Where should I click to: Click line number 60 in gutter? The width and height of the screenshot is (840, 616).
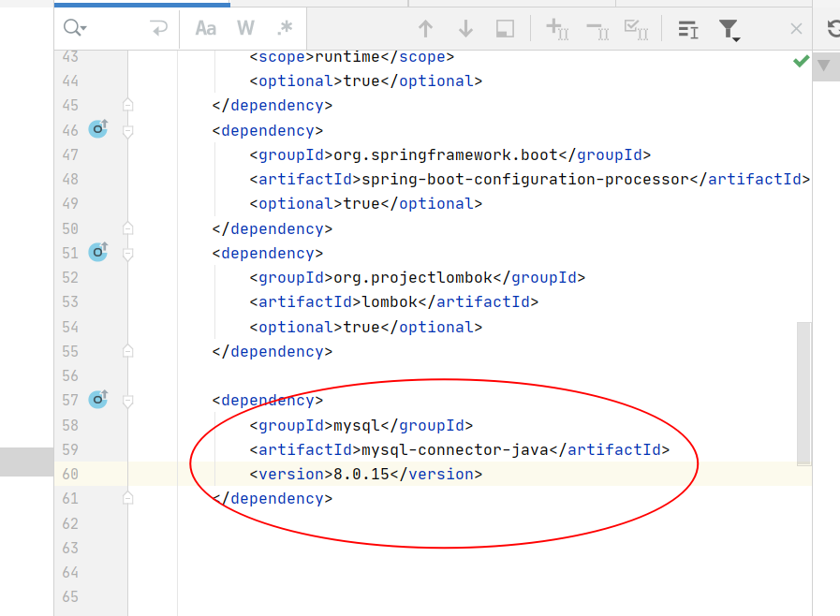pyautogui.click(x=70, y=474)
